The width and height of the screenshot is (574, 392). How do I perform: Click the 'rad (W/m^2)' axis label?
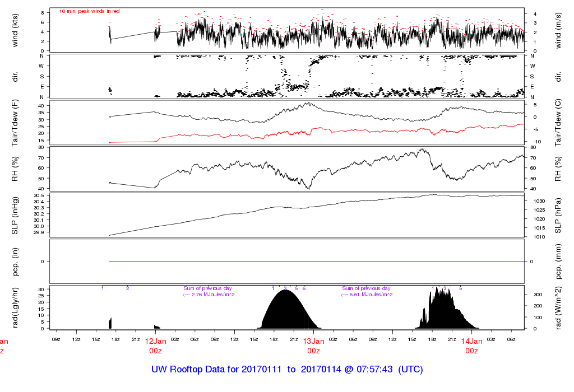point(559,307)
